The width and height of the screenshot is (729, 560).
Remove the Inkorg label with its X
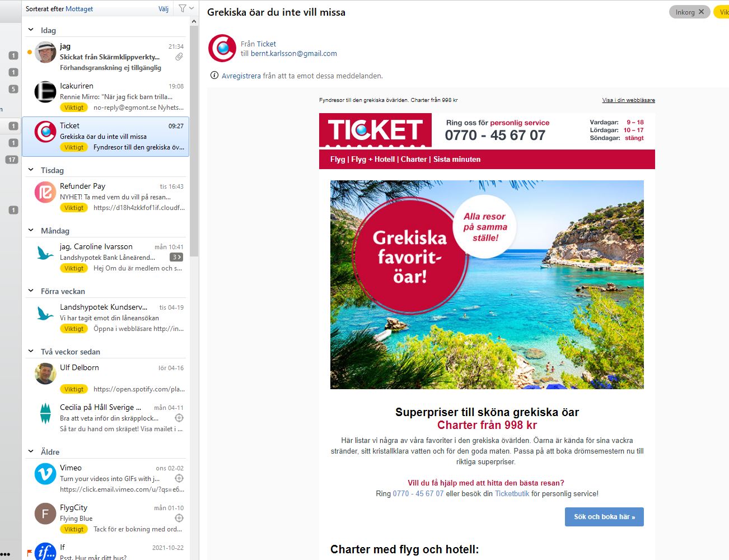coord(701,12)
